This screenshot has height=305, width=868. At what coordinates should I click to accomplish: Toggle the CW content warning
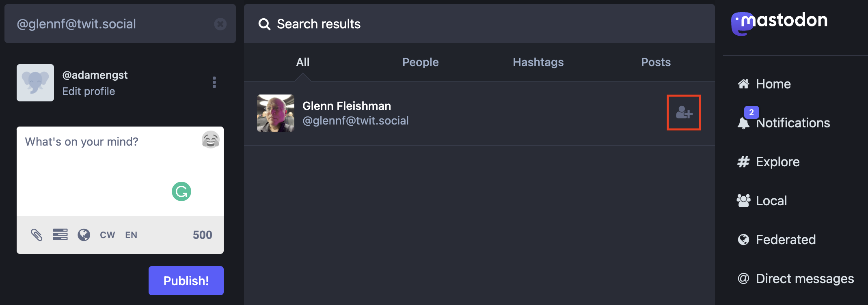107,235
